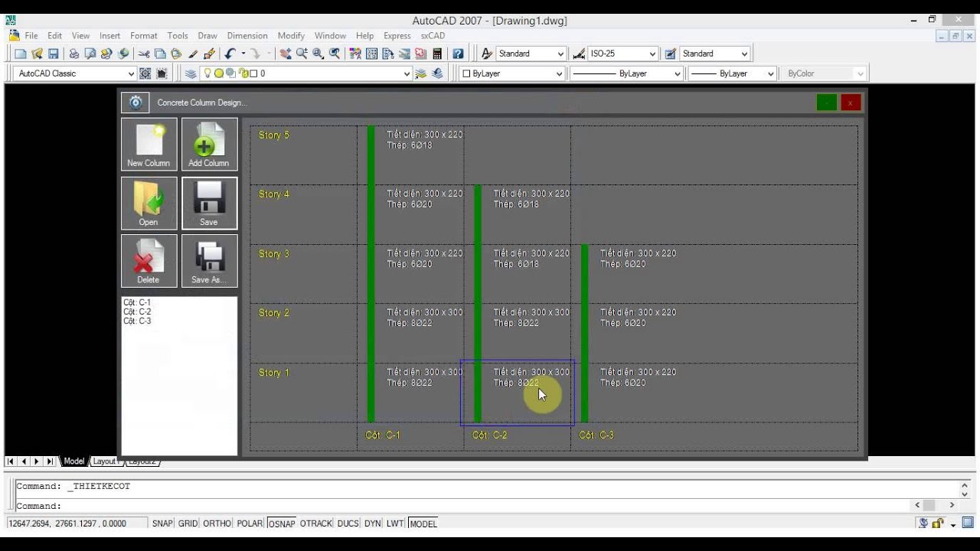Toggle GRID display in status bar
Viewport: 980px width, 551px height.
pyautogui.click(x=188, y=523)
